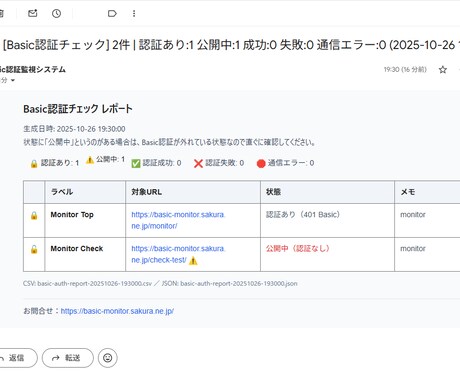460x380 pixels.
Task: Click the email subject line
Action: (x=231, y=45)
